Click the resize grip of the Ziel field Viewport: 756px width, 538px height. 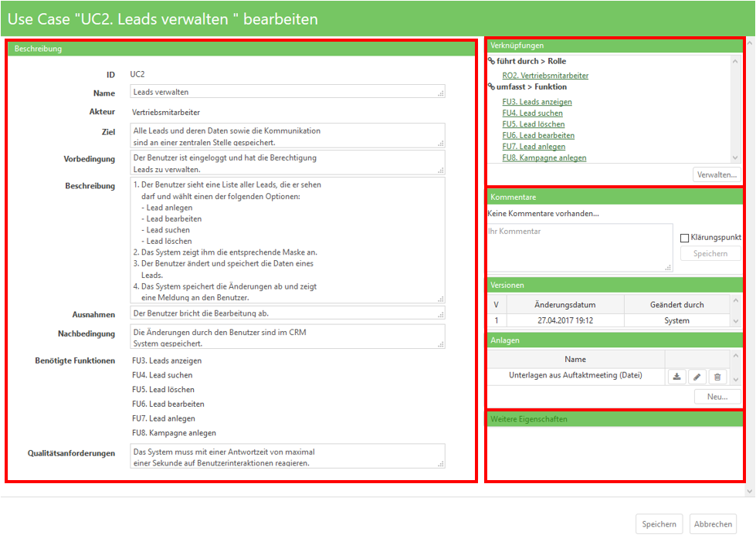click(x=440, y=143)
